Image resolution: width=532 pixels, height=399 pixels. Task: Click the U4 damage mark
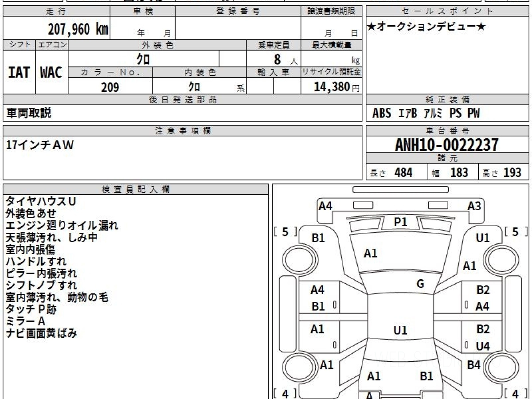[482, 346]
